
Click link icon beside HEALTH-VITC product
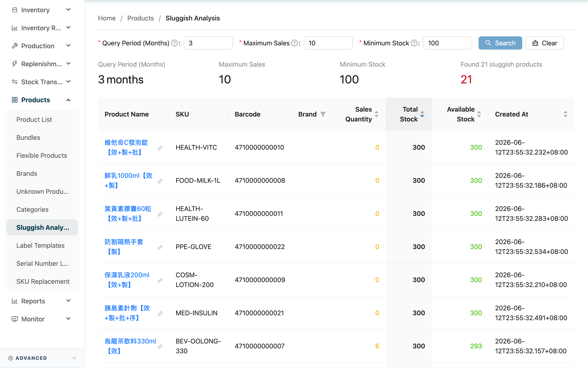point(160,148)
